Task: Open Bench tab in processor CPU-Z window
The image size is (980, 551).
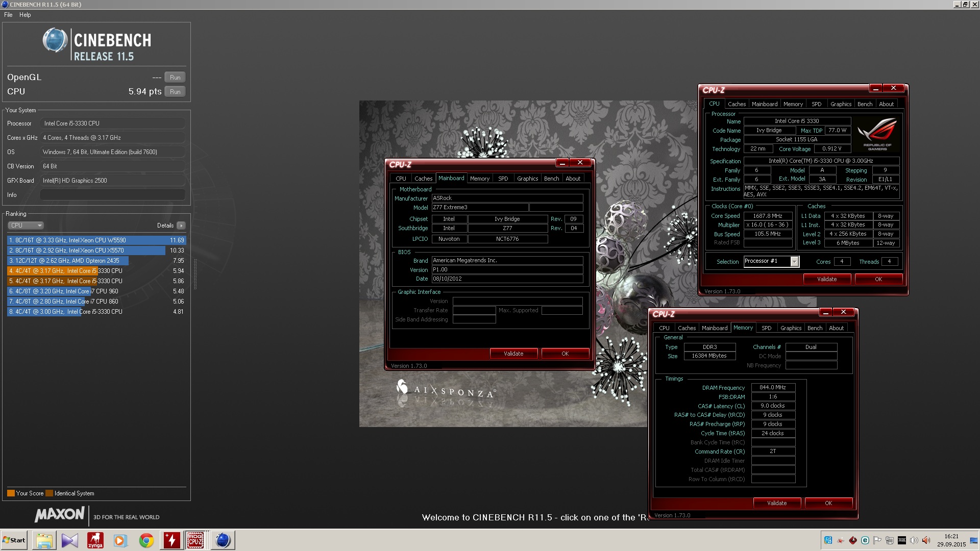Action: (865, 104)
